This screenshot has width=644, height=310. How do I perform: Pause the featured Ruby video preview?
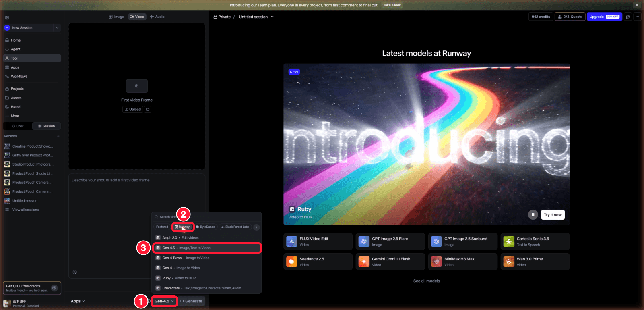click(x=533, y=215)
